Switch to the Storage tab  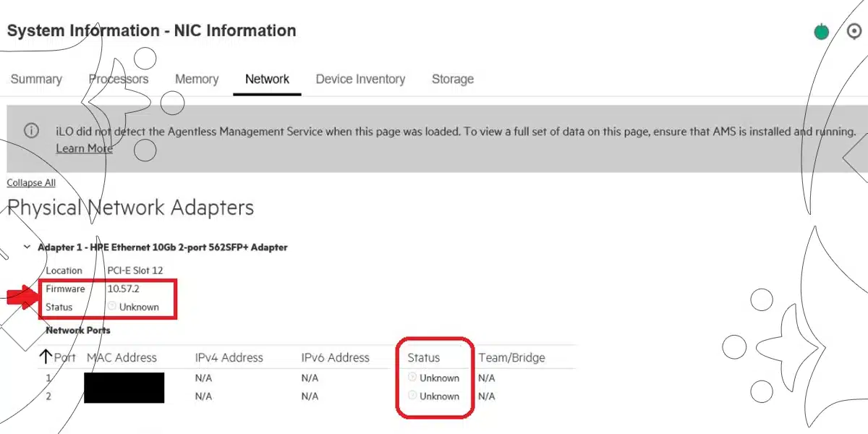453,80
